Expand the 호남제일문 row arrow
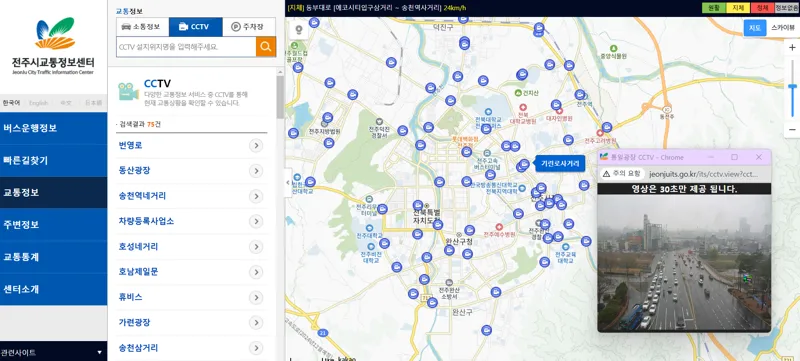800x361 pixels. (x=256, y=272)
